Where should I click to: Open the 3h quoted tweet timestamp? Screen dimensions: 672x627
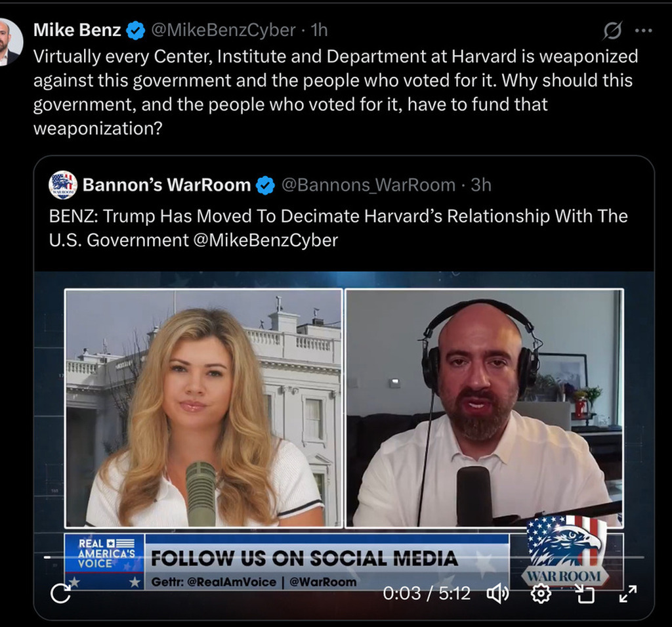click(x=481, y=185)
